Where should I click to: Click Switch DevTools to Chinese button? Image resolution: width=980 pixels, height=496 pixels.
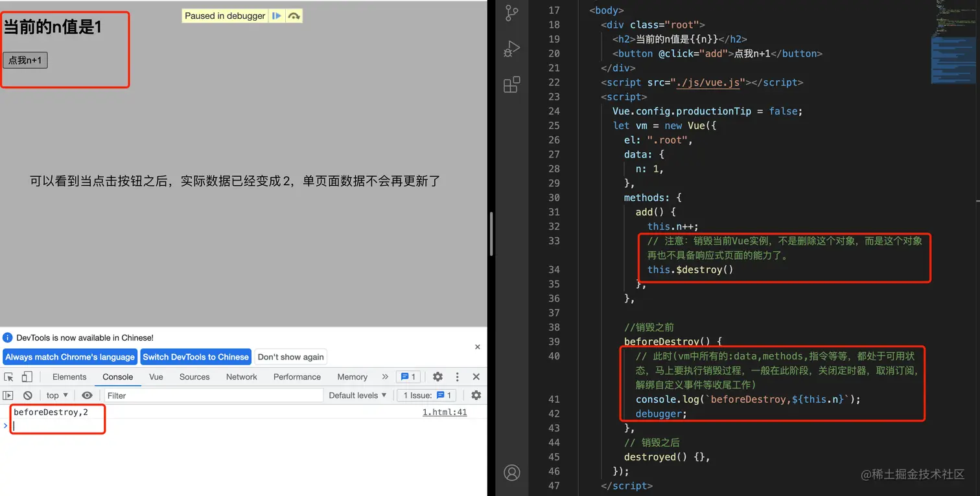196,357
